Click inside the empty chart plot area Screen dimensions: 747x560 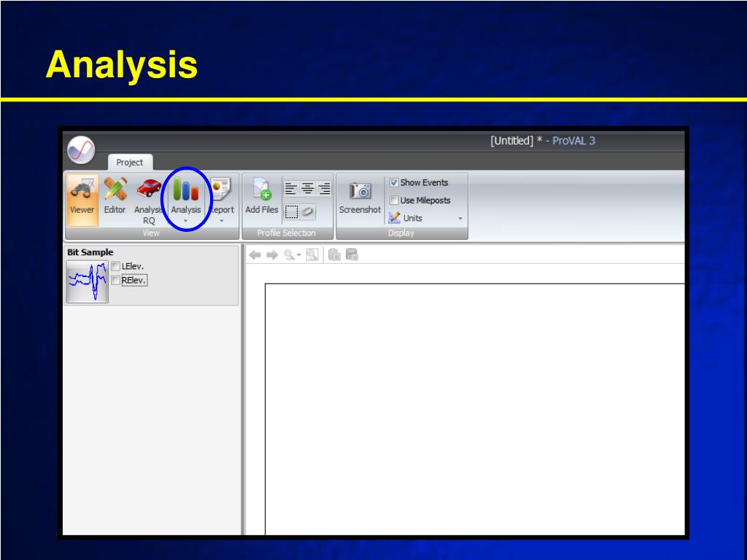pyautogui.click(x=474, y=410)
